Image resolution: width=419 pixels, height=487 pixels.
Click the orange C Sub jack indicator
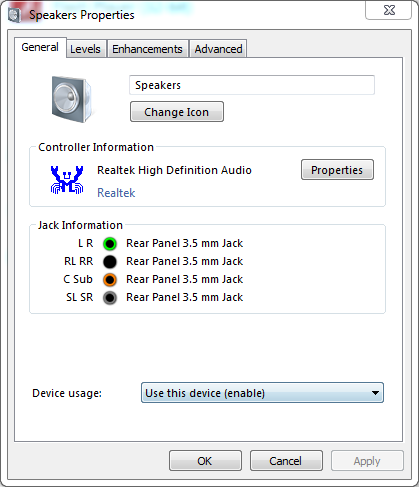(x=110, y=280)
